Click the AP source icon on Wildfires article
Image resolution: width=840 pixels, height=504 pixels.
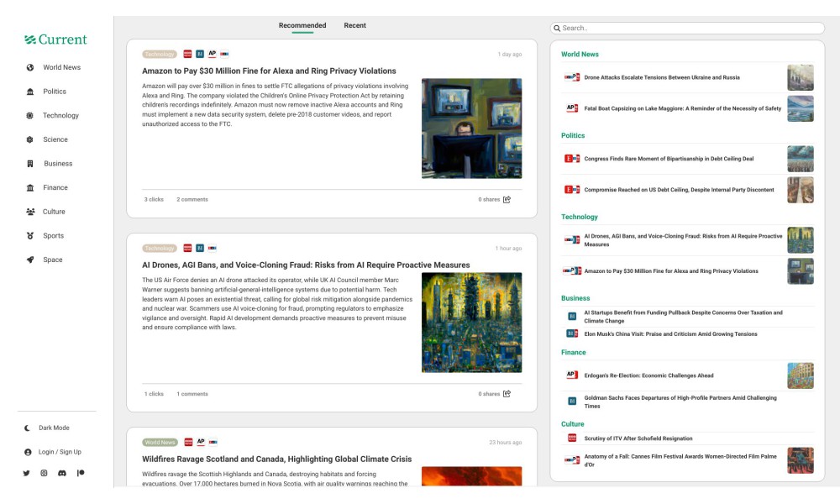click(x=201, y=442)
